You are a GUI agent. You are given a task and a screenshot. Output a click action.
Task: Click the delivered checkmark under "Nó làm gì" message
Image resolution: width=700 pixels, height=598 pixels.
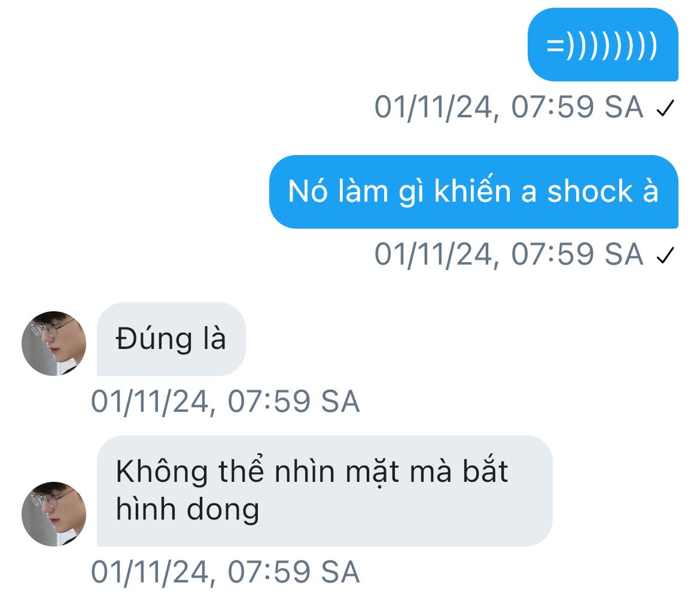pos(665,256)
